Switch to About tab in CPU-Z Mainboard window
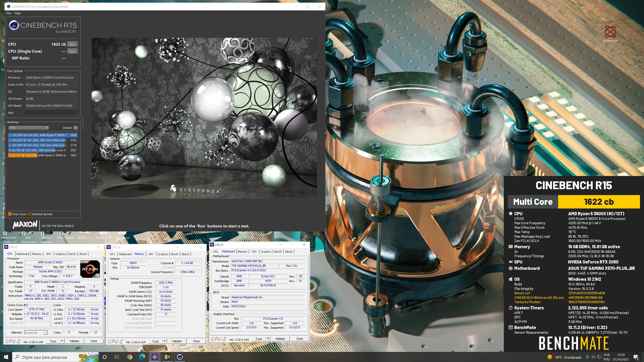644x362 pixels. click(288, 252)
